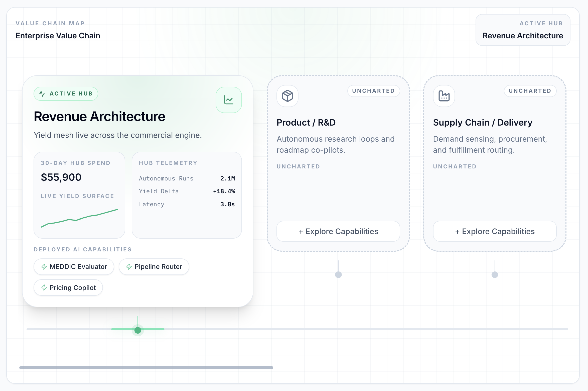Click the Supply Chain / Delivery timeline dot
Viewport: 588px width, 391px height.
(495, 274)
